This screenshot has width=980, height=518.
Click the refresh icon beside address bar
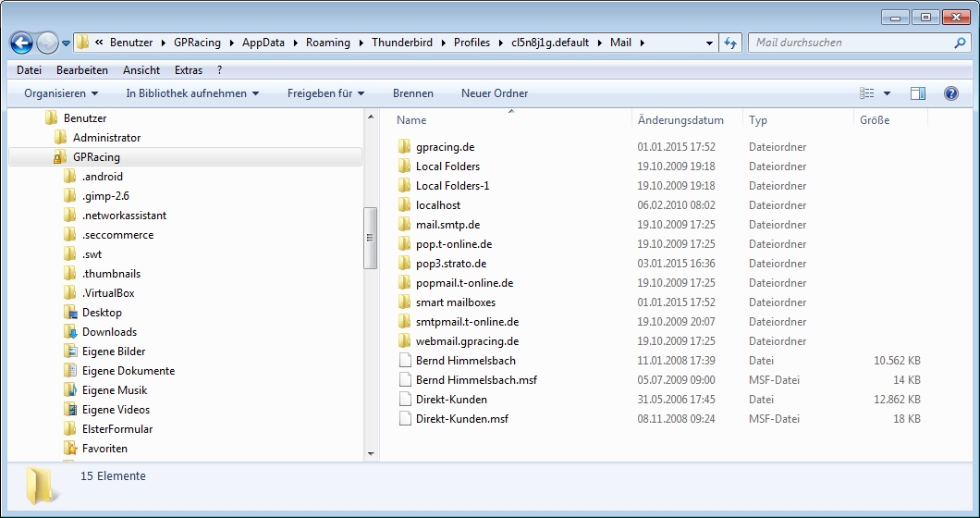[x=731, y=43]
